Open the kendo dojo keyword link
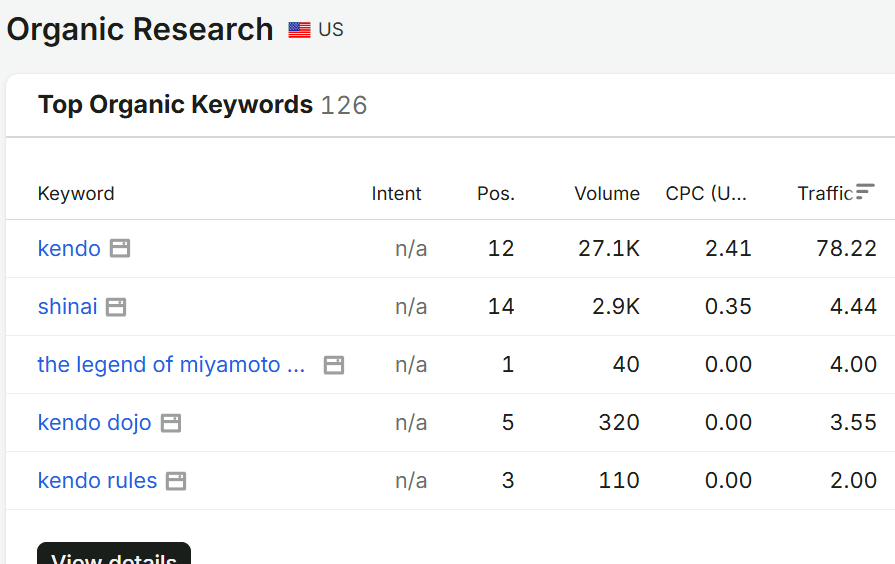Screen dimensions: 895x564 tap(94, 423)
